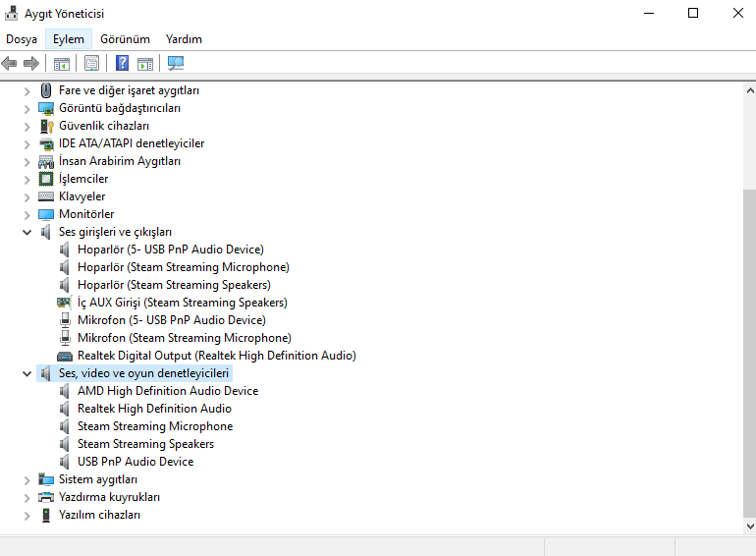Image resolution: width=756 pixels, height=556 pixels.
Task: Minimize the Aygıt Yöneticisi window
Action: point(649,13)
